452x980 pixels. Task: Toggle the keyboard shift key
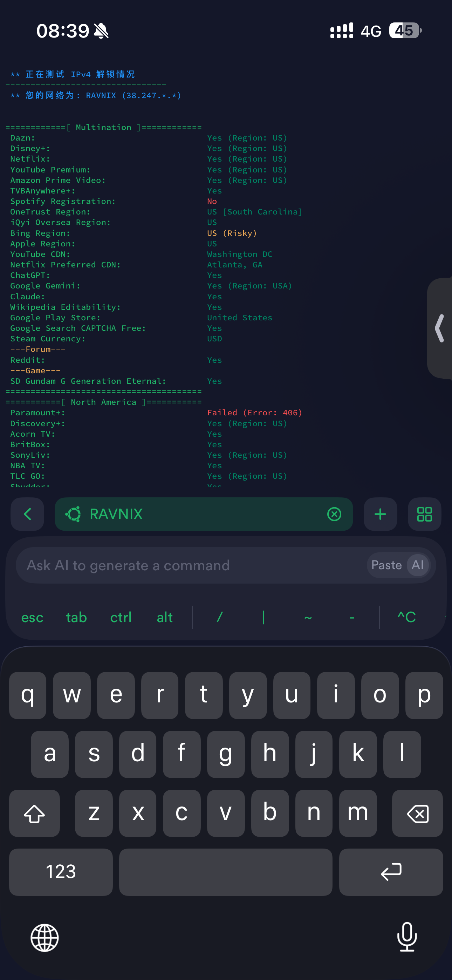click(35, 813)
